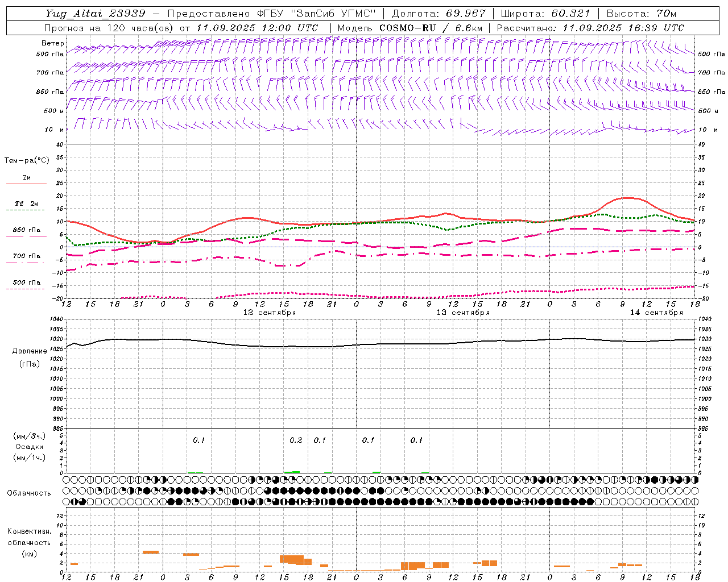This screenshot has width=728, height=582.
Task: Click the Ветер panel label
Action: pos(52,43)
